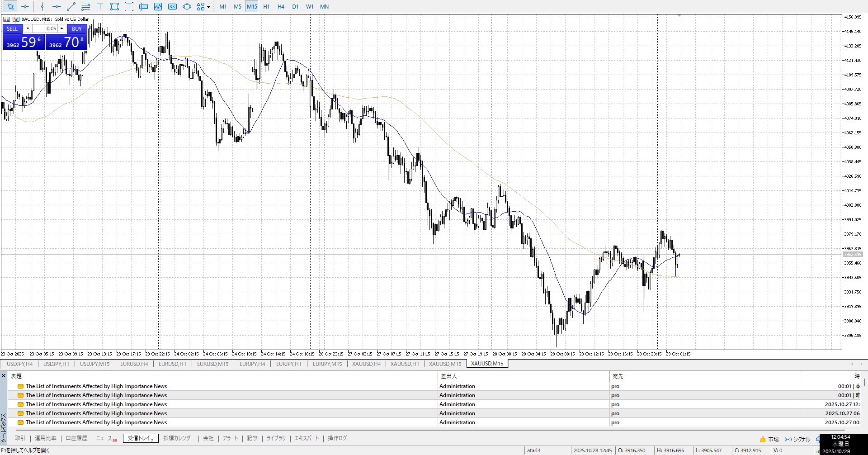Click the lot volume input field
Screen dimensions: 868x455
point(45,28)
